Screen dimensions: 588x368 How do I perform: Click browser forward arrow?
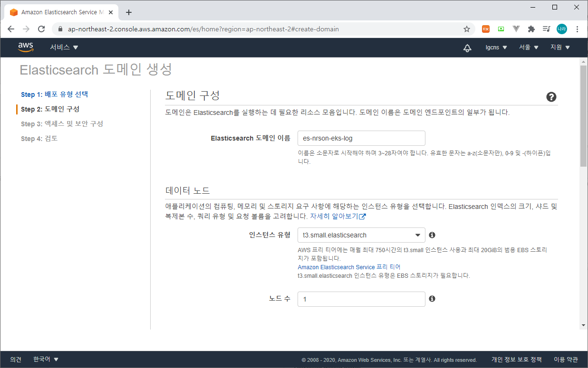pyautogui.click(x=26, y=29)
